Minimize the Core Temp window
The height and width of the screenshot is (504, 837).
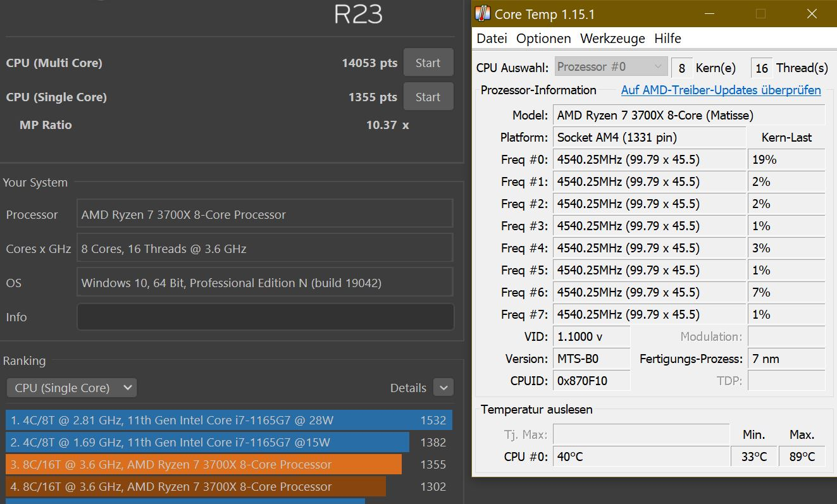[710, 13]
